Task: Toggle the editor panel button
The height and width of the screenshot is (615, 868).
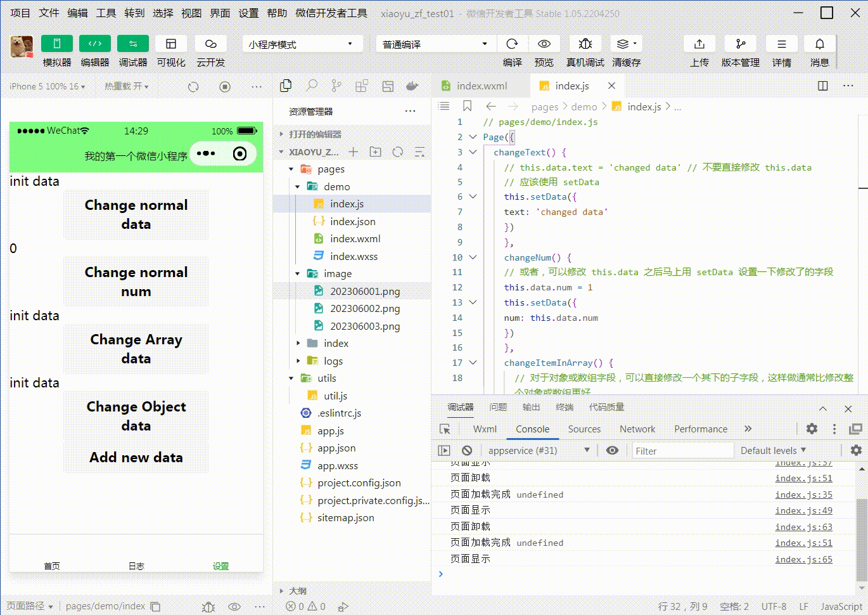Action: tap(95, 44)
